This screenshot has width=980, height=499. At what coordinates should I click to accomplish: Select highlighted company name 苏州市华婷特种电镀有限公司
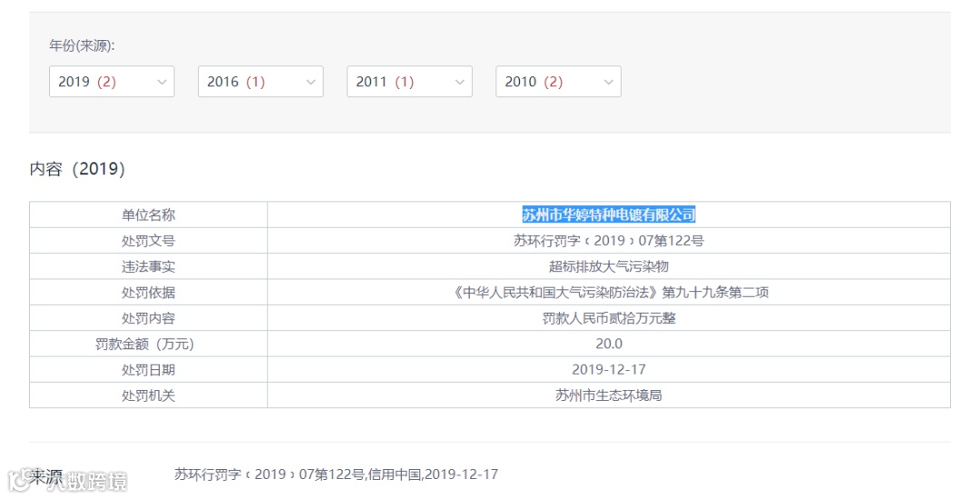click(x=609, y=215)
